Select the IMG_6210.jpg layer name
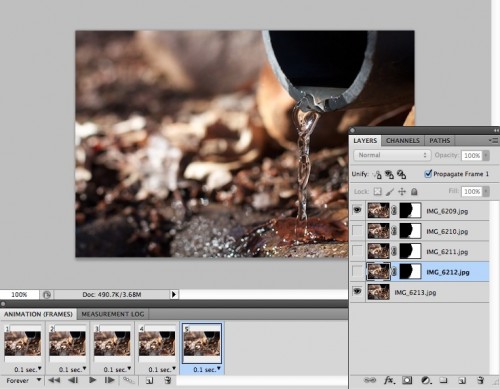 point(447,231)
